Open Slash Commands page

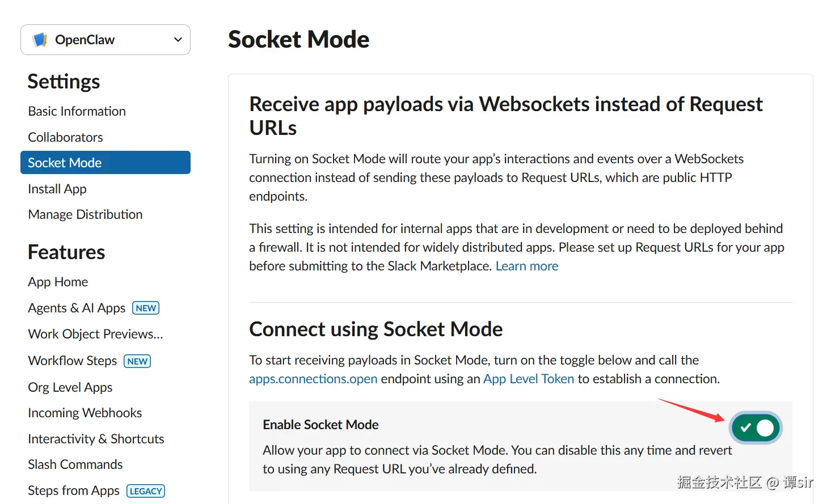click(75, 464)
